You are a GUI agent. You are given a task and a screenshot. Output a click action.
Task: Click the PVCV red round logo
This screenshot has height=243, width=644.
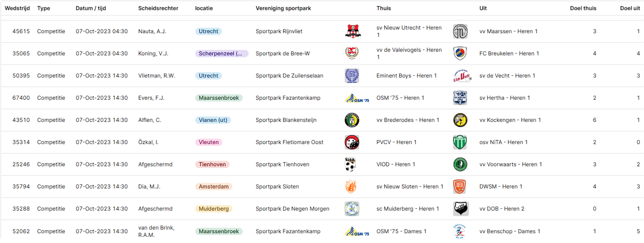(352, 142)
